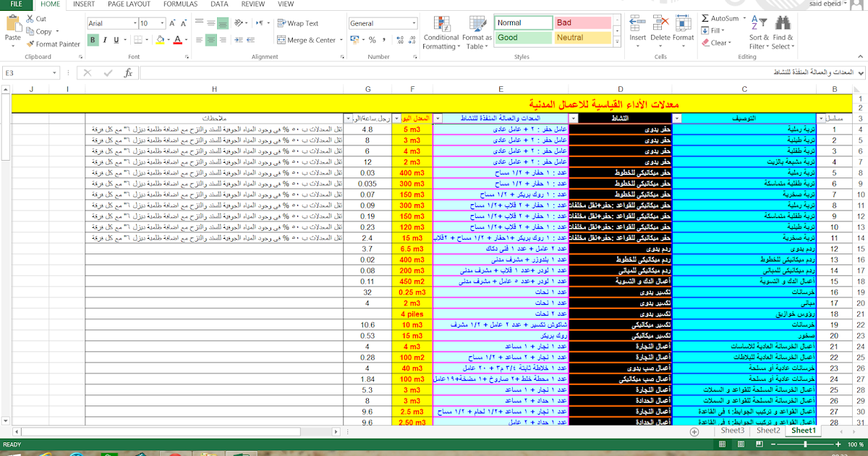The image size is (868, 456).
Task: Open the Clear eraser dropdown
Action: click(715, 43)
